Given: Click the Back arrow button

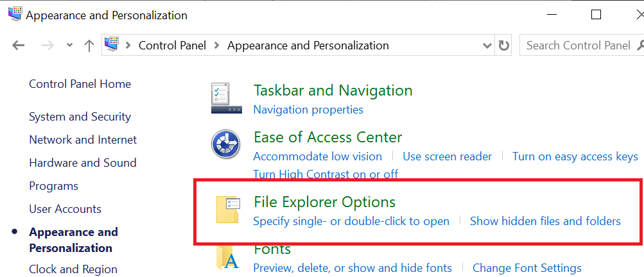Looking at the screenshot, I should point(18,46).
